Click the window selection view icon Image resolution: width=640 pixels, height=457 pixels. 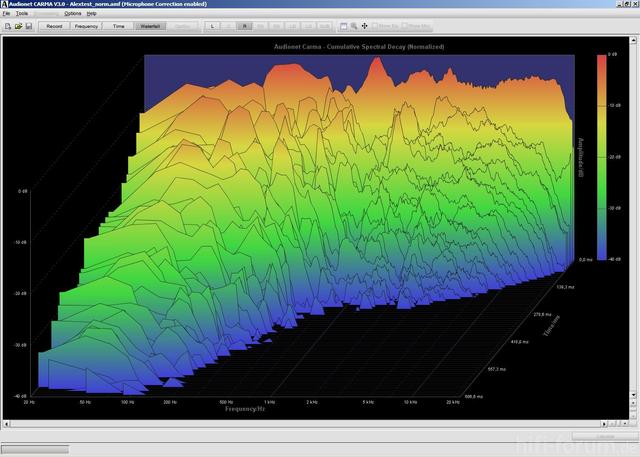(x=341, y=25)
